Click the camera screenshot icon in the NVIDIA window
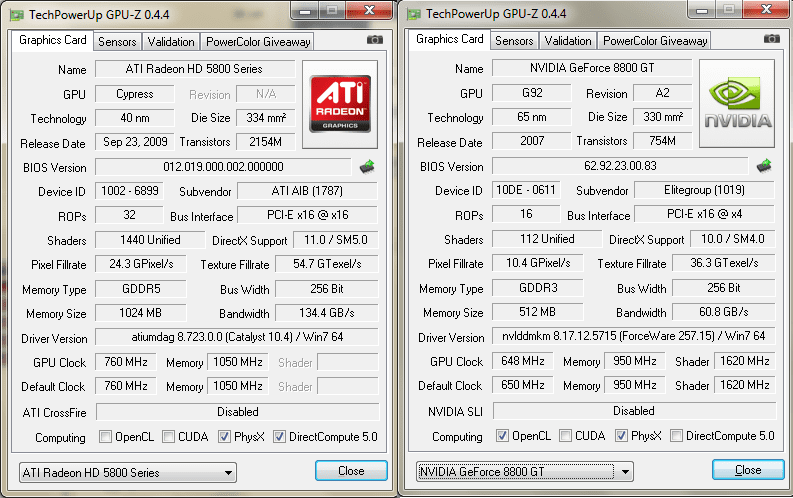This screenshot has width=793, height=498. click(772, 38)
